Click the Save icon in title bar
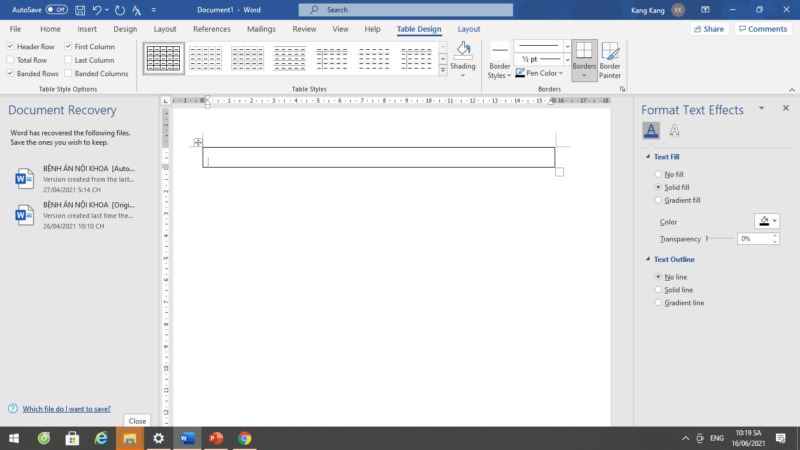This screenshot has height=450, width=800. tap(80, 10)
